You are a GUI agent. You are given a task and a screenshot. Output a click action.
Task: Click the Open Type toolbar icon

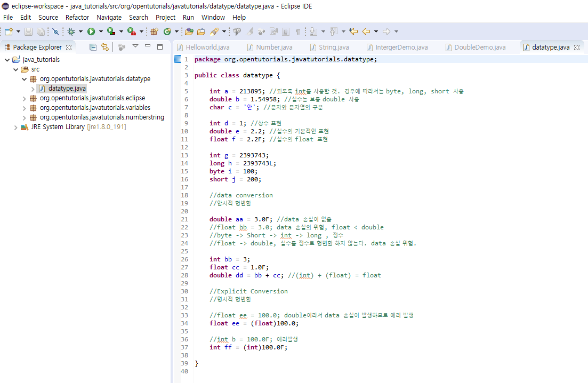point(189,32)
